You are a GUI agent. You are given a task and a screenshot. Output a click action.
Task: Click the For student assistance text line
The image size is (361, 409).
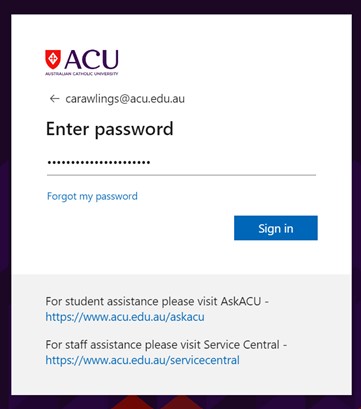pos(157,301)
